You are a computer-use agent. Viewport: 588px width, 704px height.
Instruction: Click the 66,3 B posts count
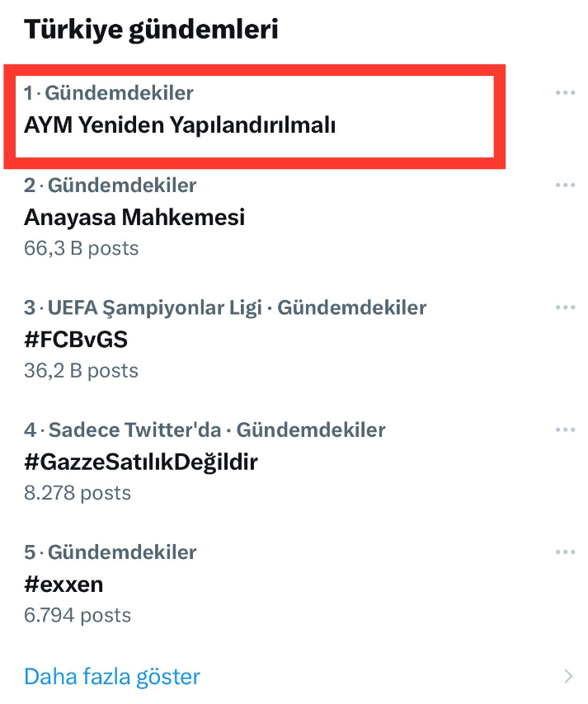click(x=82, y=248)
